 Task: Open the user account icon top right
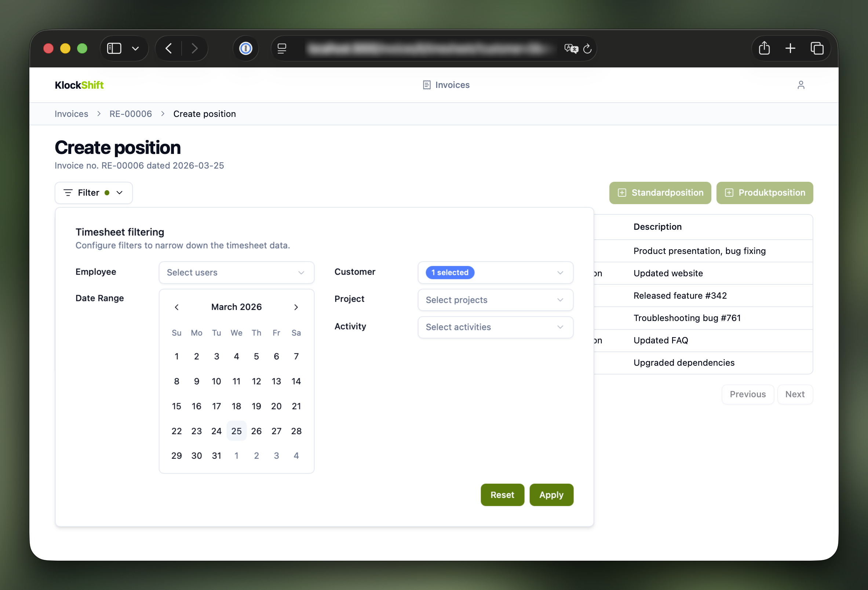[x=801, y=85]
